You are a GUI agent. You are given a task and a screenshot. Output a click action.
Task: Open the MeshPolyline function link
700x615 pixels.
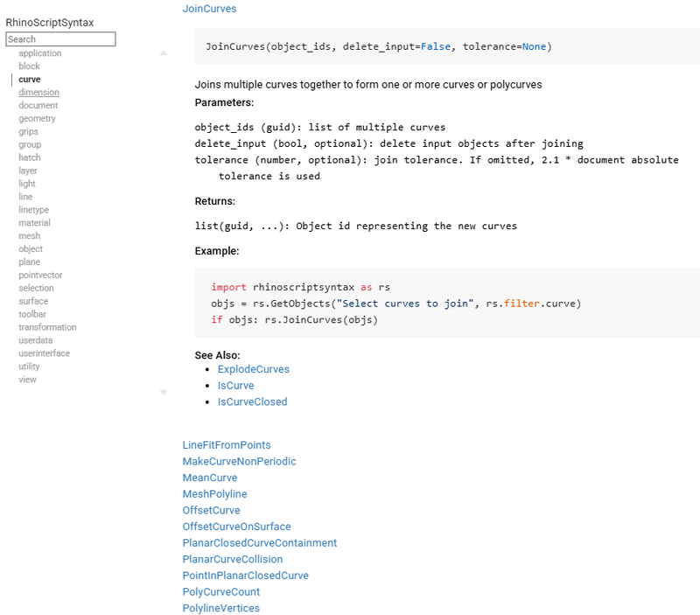(214, 493)
